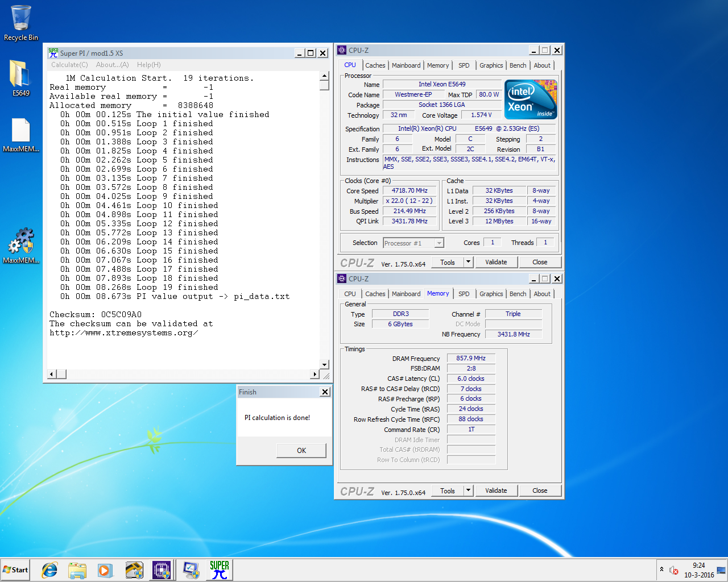Image resolution: width=728 pixels, height=582 pixels.
Task: Switch to Graphics tab in top CPU-Z
Action: [x=491, y=65]
